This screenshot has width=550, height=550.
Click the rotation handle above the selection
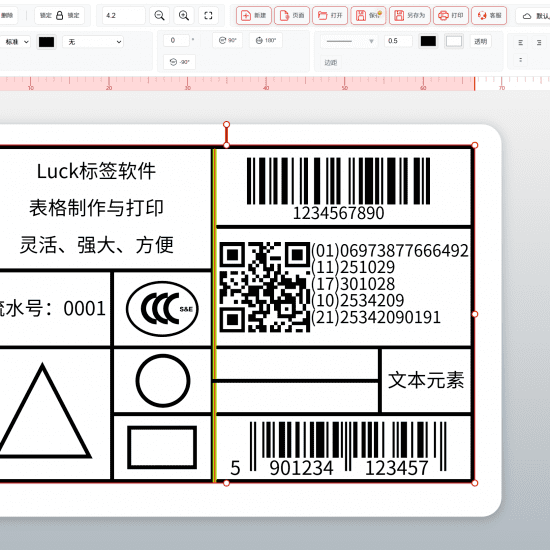pos(227,125)
